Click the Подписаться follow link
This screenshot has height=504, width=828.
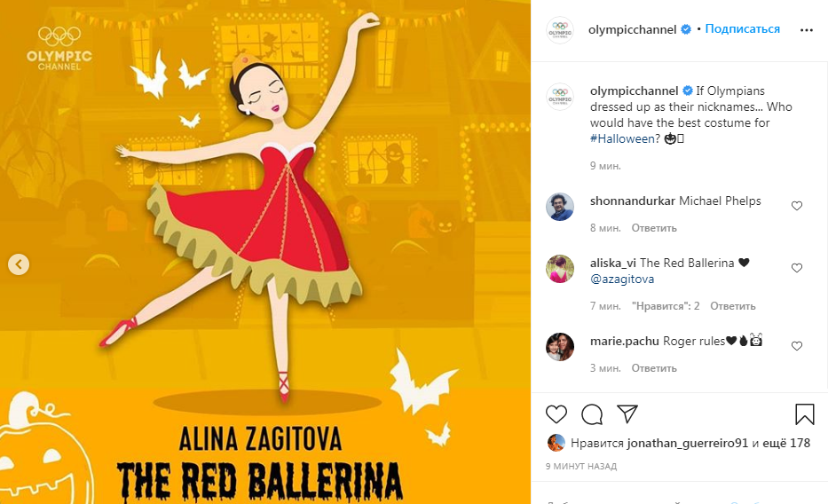743,29
